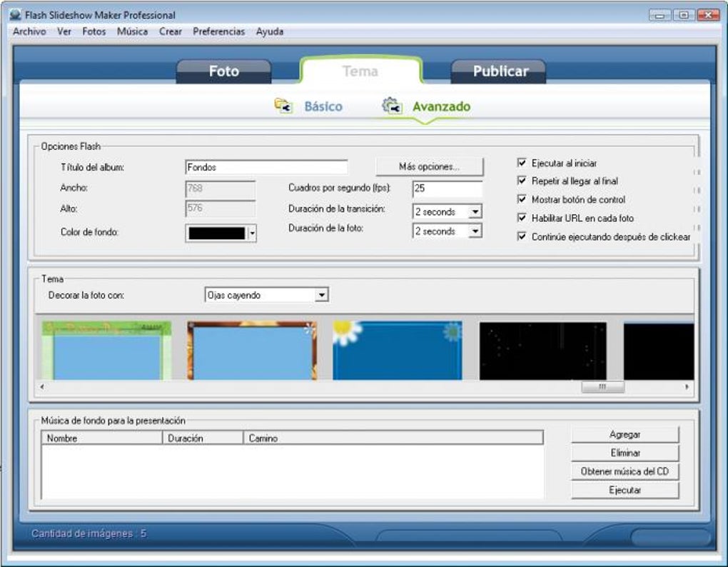Open the 'Decorar la foto con' dropdown
728x567 pixels.
[323, 294]
